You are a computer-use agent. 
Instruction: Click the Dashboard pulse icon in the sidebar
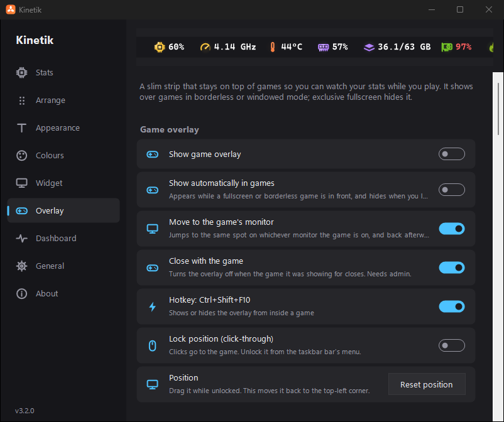coord(21,238)
